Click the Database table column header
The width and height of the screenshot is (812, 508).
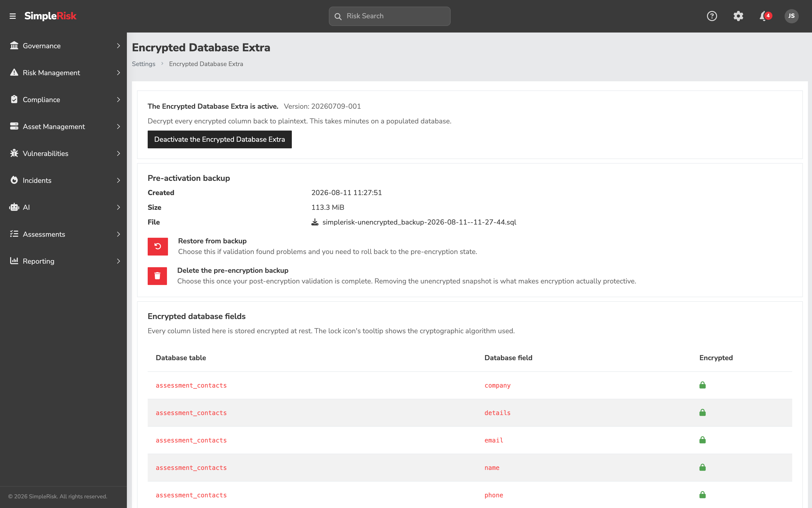pos(181,358)
